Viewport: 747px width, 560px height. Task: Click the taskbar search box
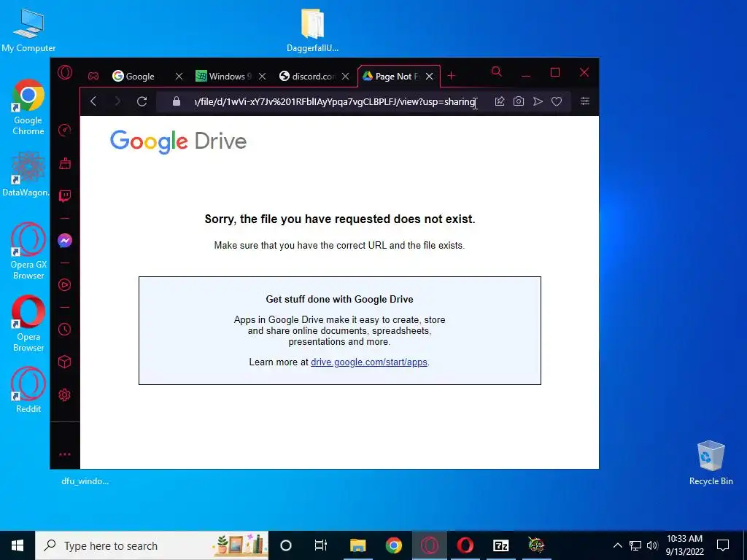(x=152, y=545)
